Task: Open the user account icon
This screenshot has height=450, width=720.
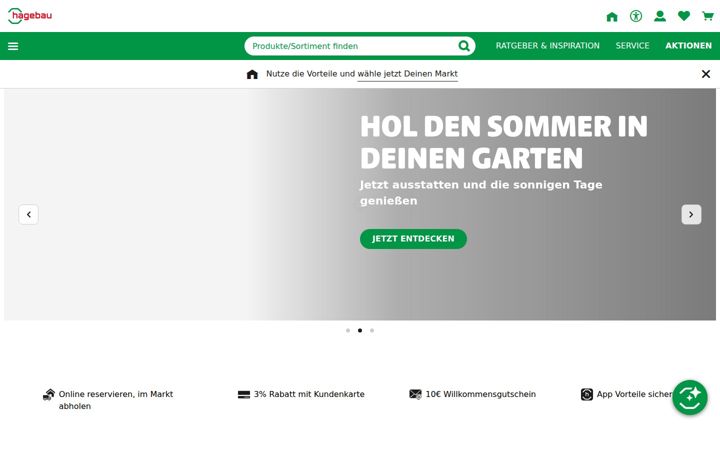Action: [660, 17]
